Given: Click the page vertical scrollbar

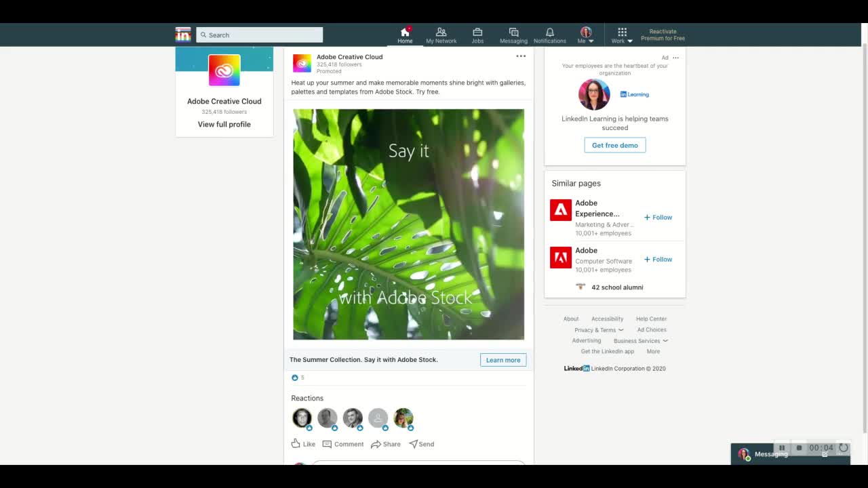Looking at the screenshot, I should [x=864, y=237].
